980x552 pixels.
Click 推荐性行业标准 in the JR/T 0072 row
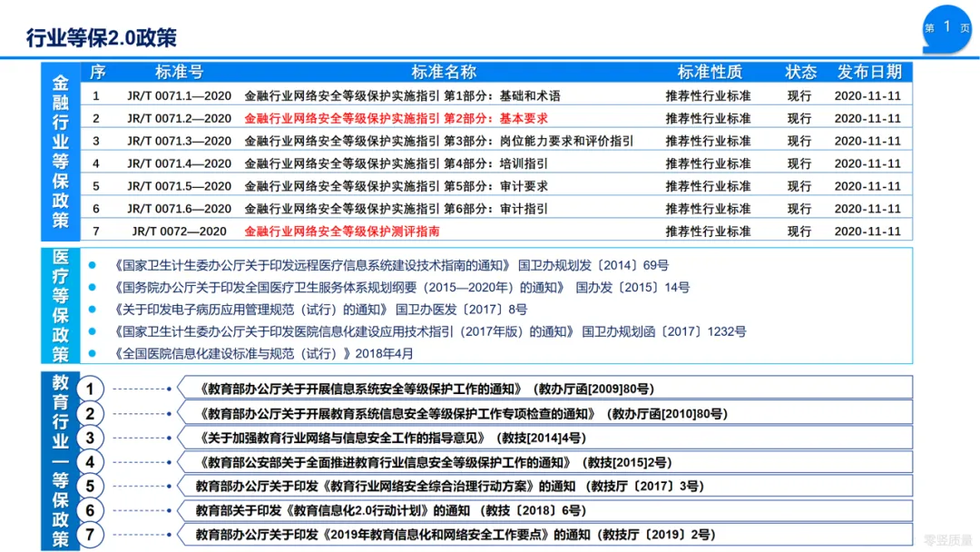(708, 232)
